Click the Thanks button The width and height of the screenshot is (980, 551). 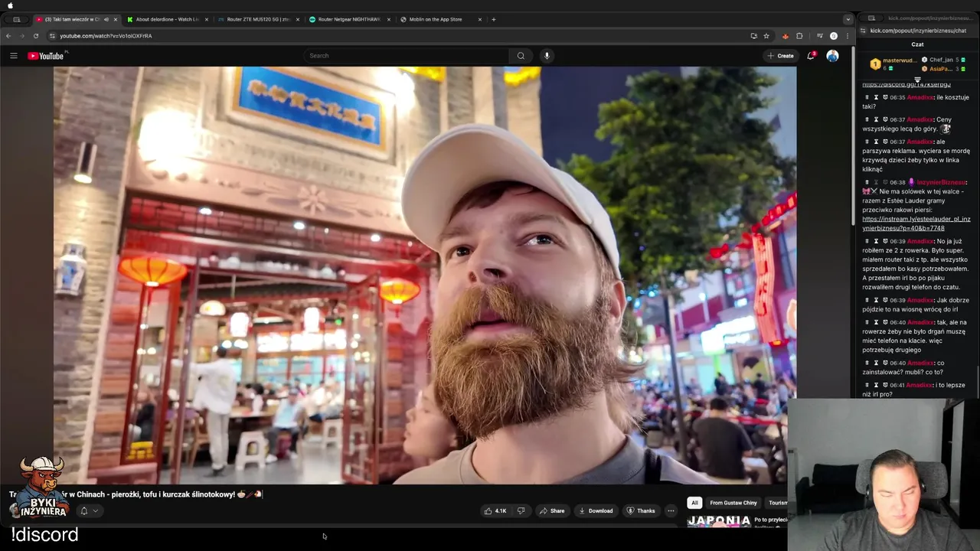point(641,510)
